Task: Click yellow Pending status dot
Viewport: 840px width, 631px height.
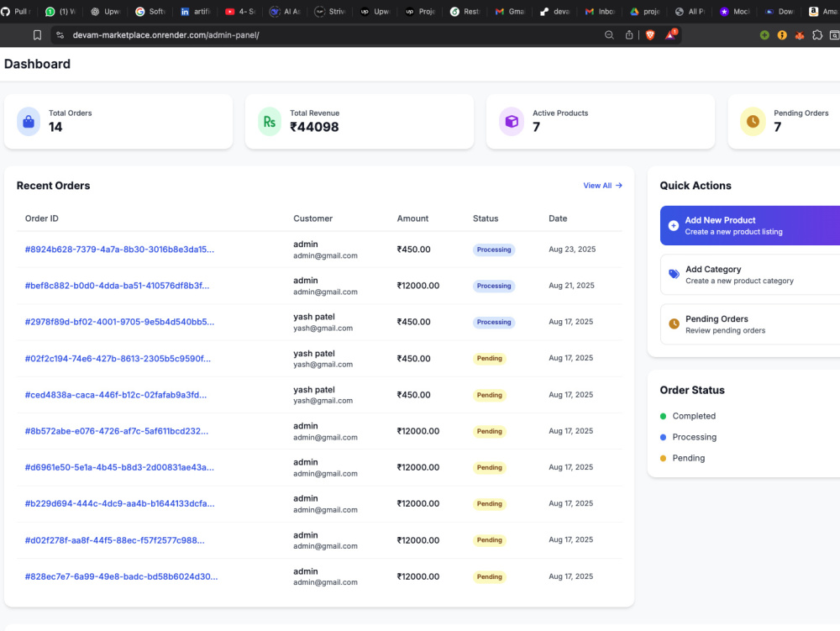Action: pos(664,458)
